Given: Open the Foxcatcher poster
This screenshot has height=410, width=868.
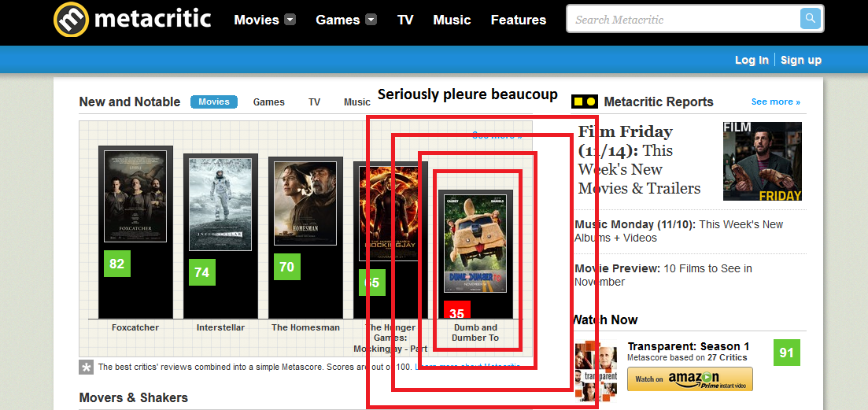Looking at the screenshot, I should click(135, 196).
